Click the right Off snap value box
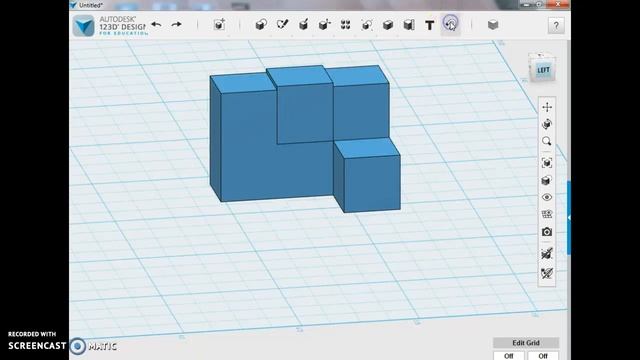This screenshot has height=360, width=640. 543,356
